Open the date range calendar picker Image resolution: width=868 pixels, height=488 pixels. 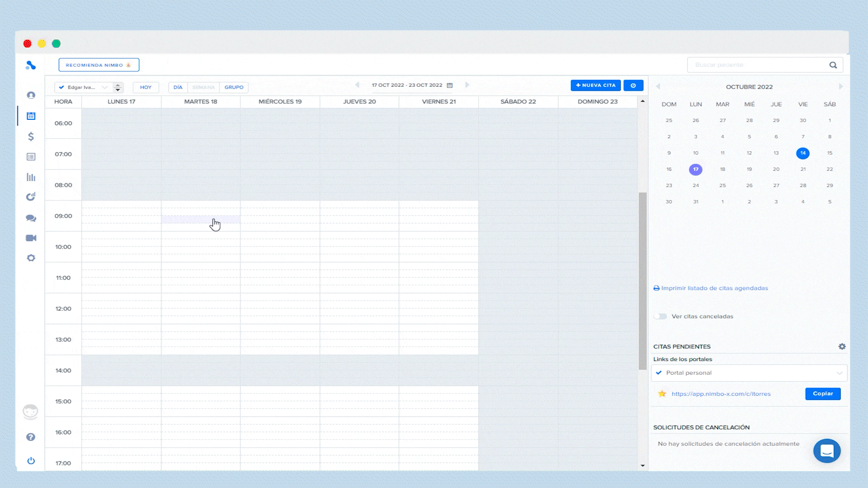pyautogui.click(x=450, y=85)
